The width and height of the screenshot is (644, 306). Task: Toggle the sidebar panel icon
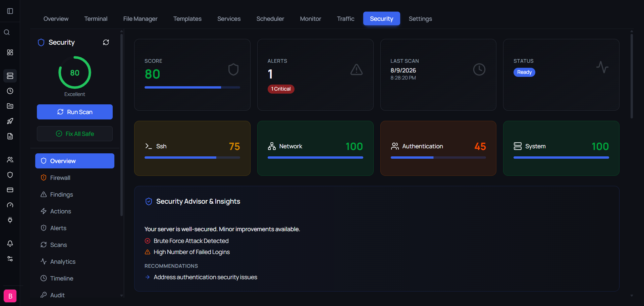(x=10, y=11)
